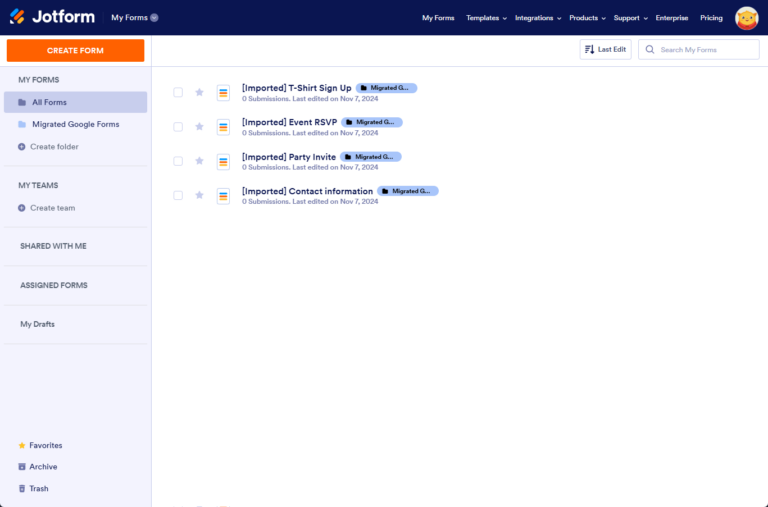Image resolution: width=768 pixels, height=507 pixels.
Task: Click the All Forms folder icon
Action: point(22,102)
